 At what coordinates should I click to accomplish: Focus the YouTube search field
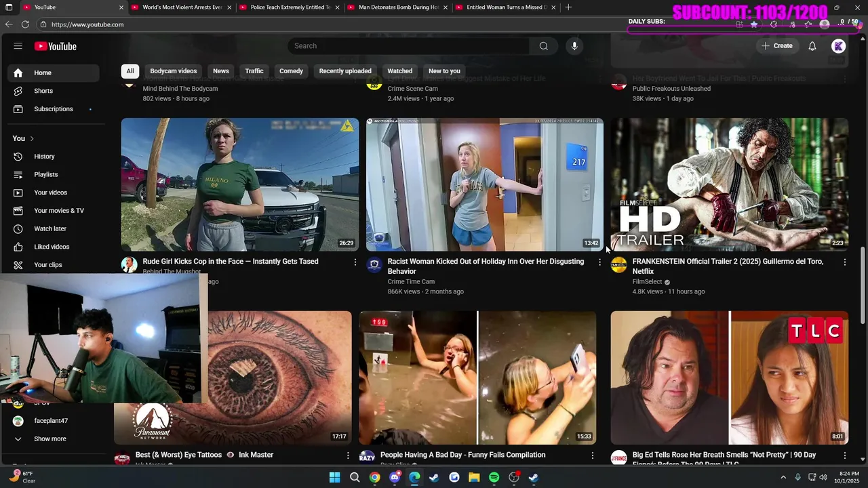[x=409, y=46]
